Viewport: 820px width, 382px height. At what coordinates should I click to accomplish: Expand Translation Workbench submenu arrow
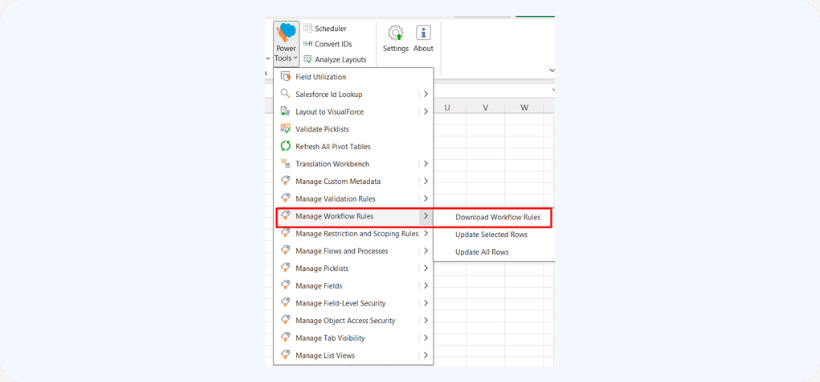point(426,164)
